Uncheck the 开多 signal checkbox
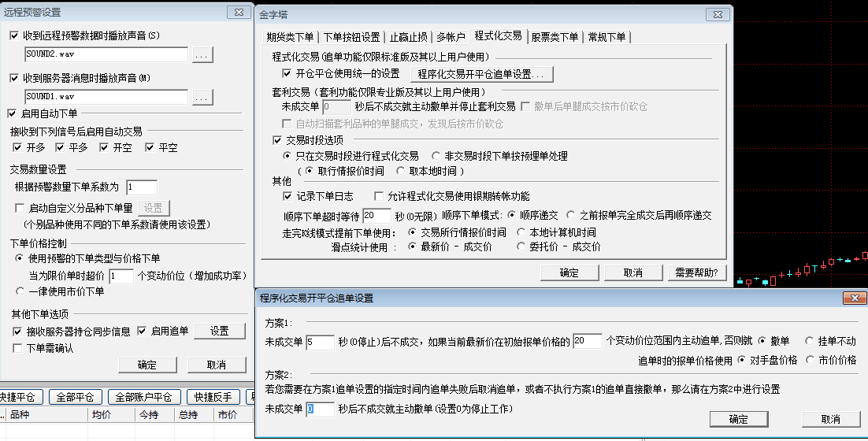868x441 pixels. coord(19,147)
